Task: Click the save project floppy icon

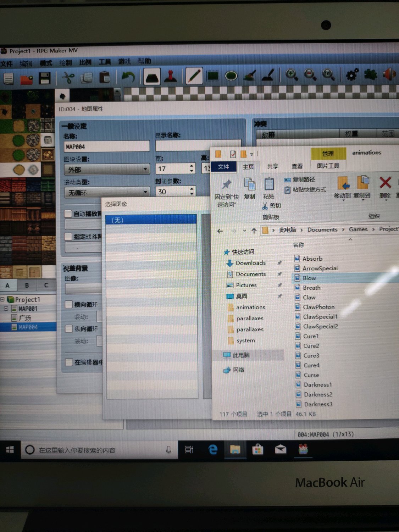Action: [45, 78]
